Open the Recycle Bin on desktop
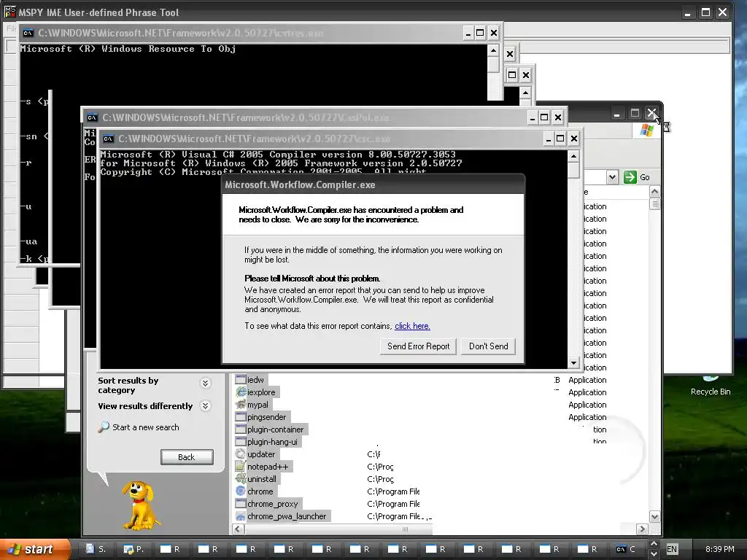 coord(711,386)
